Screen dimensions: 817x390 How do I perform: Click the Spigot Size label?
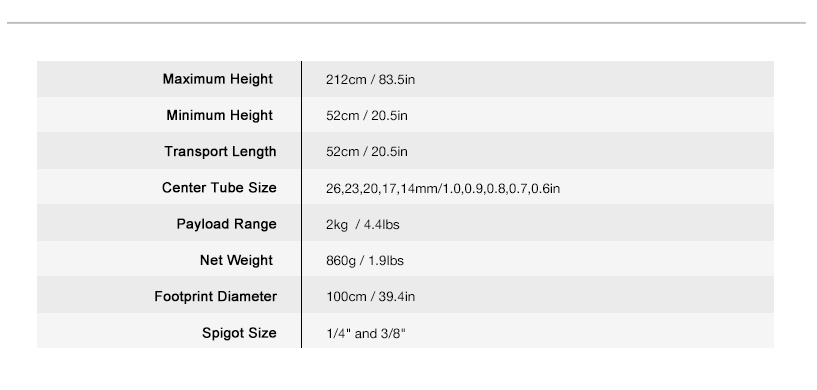(239, 333)
